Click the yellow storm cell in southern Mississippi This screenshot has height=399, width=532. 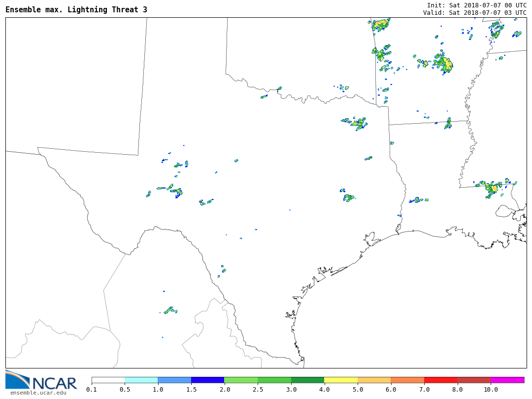pyautogui.click(x=494, y=188)
